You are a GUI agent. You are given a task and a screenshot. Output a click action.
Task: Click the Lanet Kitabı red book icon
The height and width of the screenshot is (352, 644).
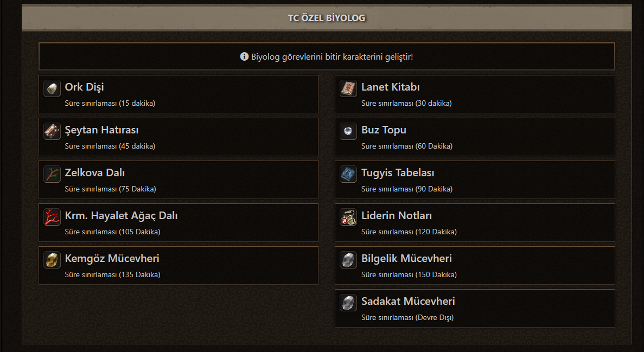(348, 88)
